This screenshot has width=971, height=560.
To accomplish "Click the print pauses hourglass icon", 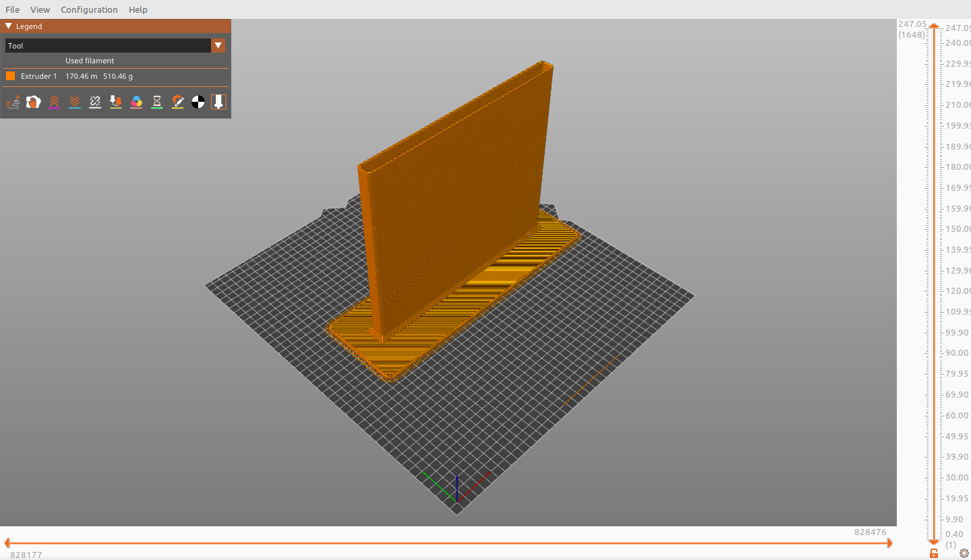I will pos(157,102).
